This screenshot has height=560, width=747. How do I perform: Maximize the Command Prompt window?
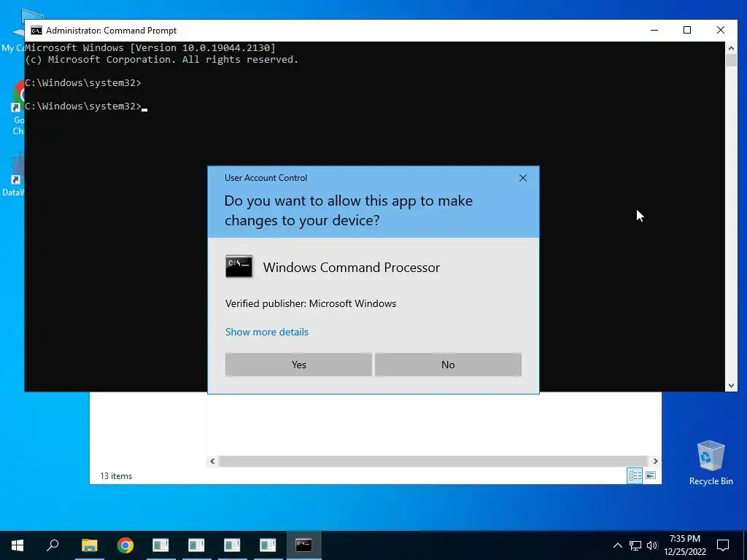point(687,30)
